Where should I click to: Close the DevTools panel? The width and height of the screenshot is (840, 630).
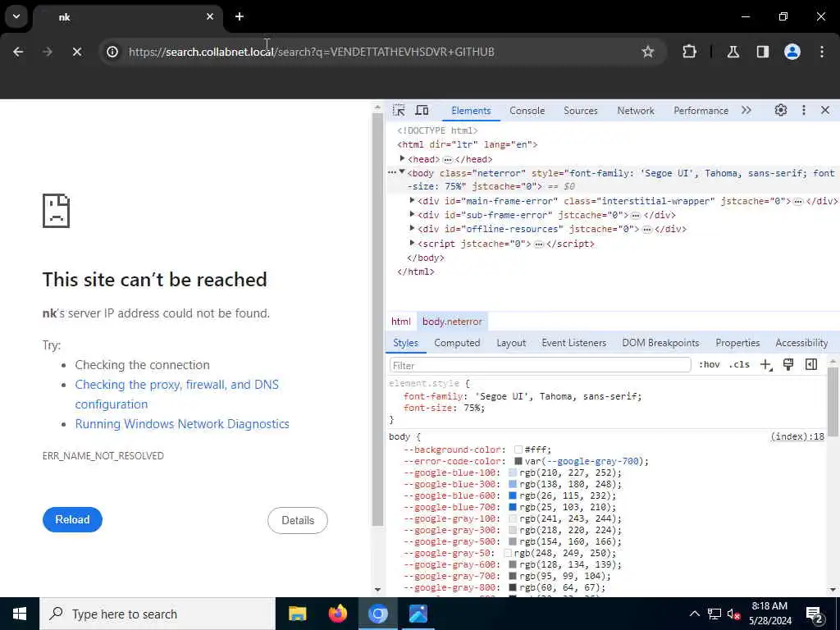click(x=825, y=111)
